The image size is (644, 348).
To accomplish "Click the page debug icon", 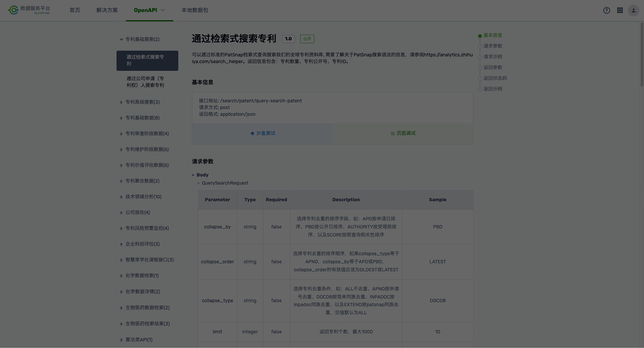I will 393,134.
